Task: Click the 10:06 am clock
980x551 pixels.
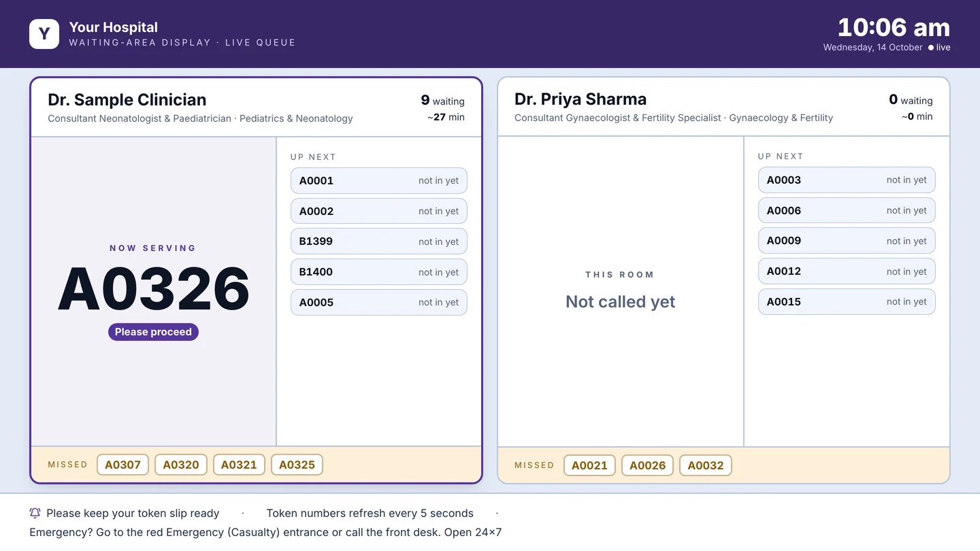Action: pos(894,28)
